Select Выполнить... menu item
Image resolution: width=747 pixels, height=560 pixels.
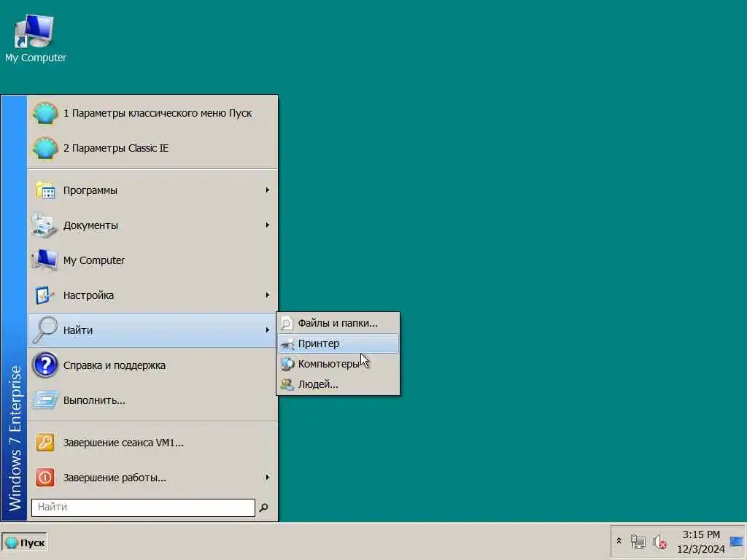153,400
